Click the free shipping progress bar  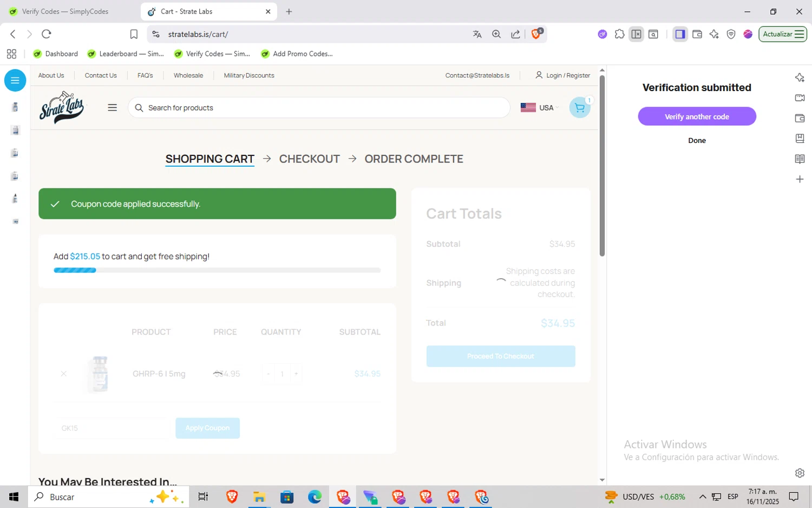point(217,270)
